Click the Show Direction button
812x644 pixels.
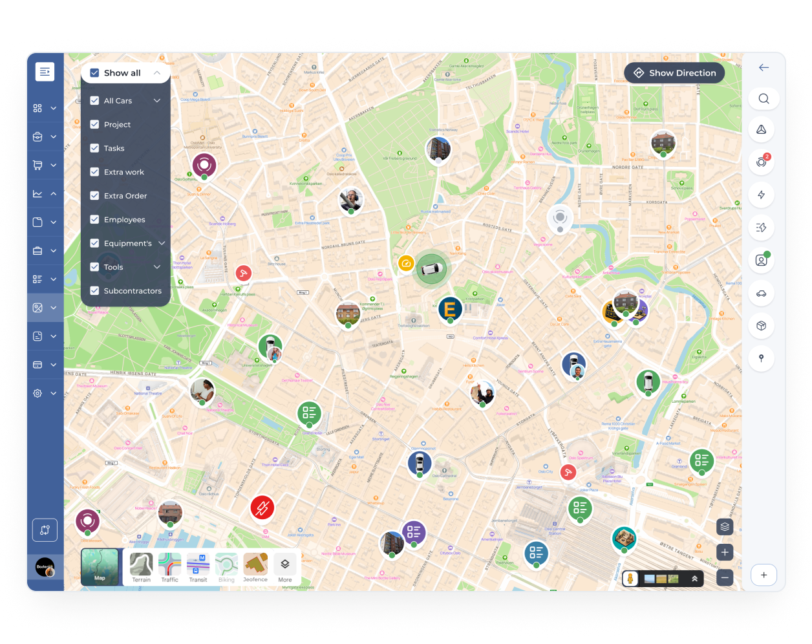click(x=674, y=73)
